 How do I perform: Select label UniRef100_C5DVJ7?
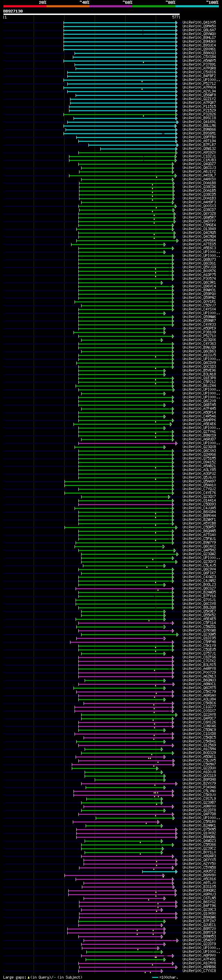199,306
